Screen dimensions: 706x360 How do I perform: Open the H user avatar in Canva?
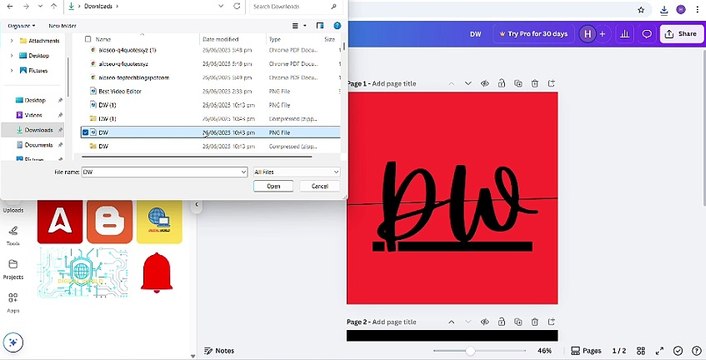(587, 34)
